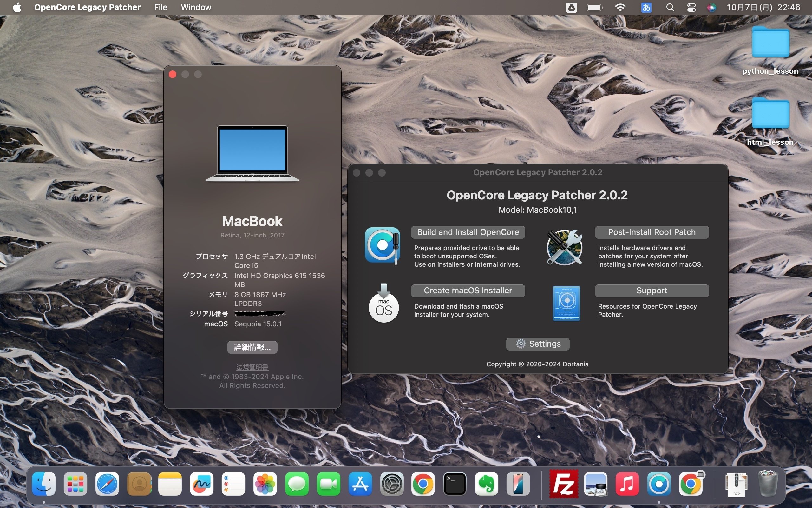
Task: Open FaceTime from the Dock
Action: coord(329,484)
